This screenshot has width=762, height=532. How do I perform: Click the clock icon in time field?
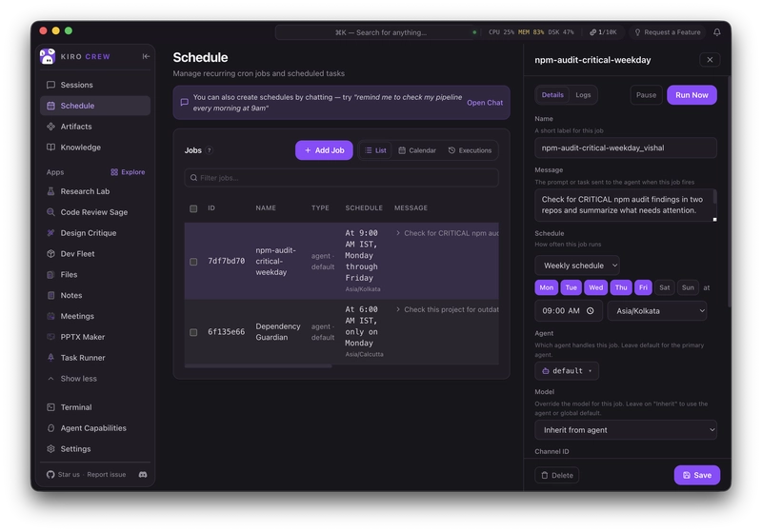tap(590, 311)
